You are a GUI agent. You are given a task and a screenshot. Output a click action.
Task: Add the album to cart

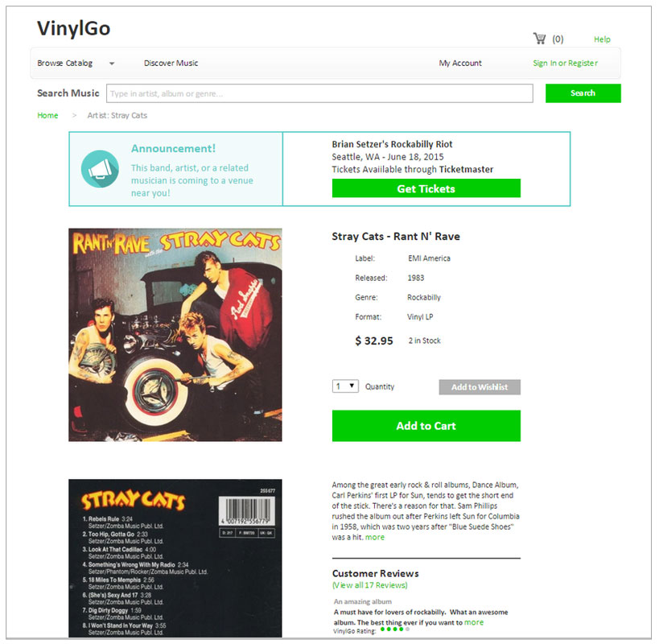[x=426, y=425]
